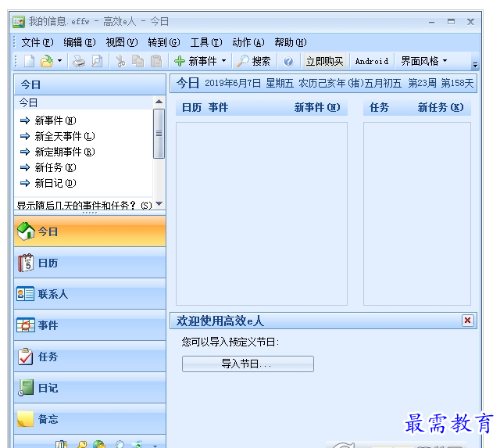This screenshot has width=500, height=448.
Task: Click 新事件(N) in the 日历 事件 header
Action: [317, 107]
